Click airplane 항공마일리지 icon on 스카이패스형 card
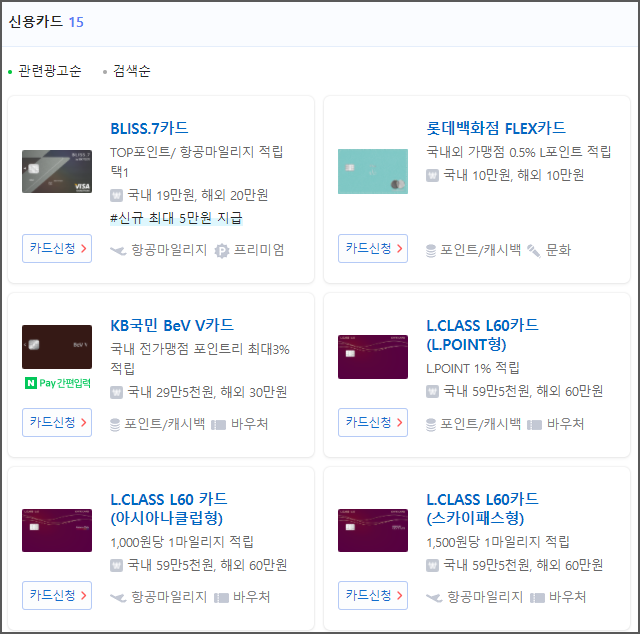The height and width of the screenshot is (634, 640). pos(434,598)
